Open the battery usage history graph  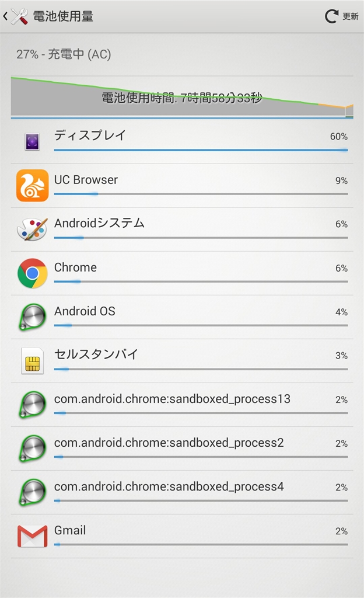coord(181,97)
